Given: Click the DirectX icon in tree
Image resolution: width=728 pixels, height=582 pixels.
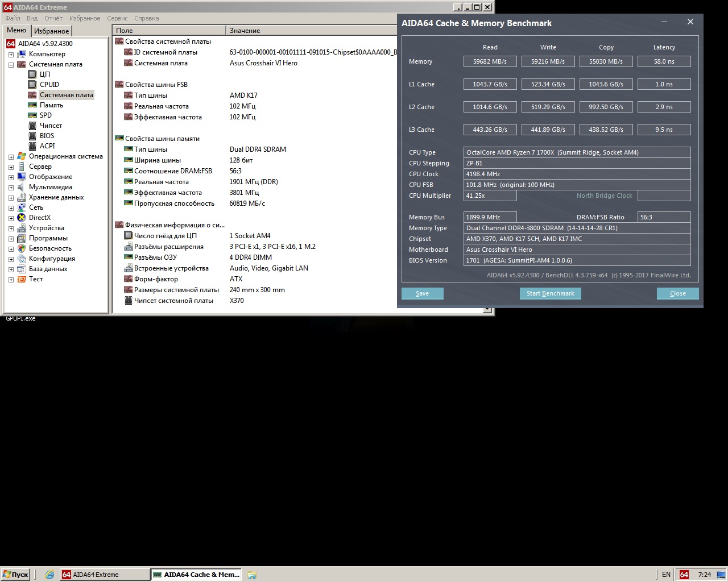Looking at the screenshot, I should point(22,218).
